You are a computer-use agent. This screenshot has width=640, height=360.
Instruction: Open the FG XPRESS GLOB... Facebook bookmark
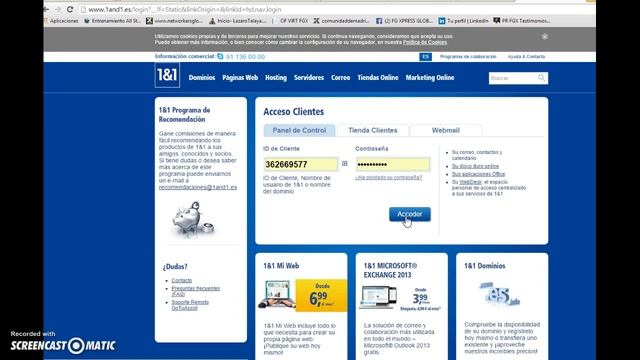[404, 20]
